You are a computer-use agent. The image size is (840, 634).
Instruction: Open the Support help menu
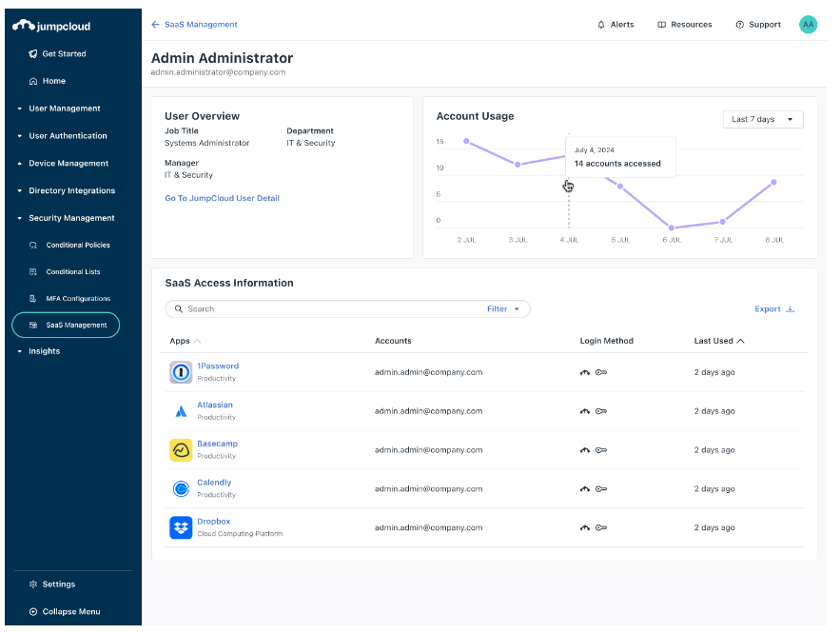pyautogui.click(x=757, y=25)
